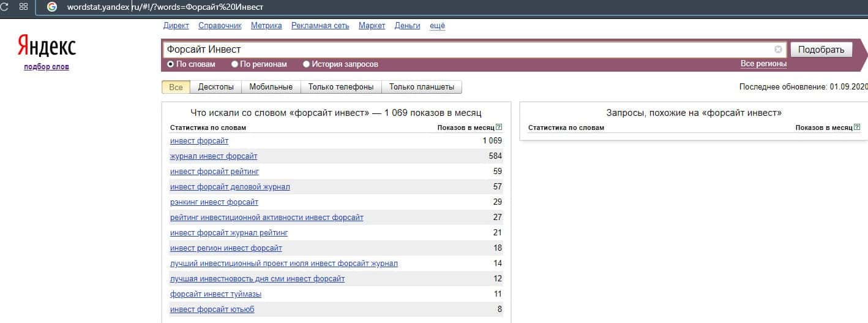Screen dimensions: 868x323
Task: Open the browser tab grid icon
Action: tap(23, 7)
